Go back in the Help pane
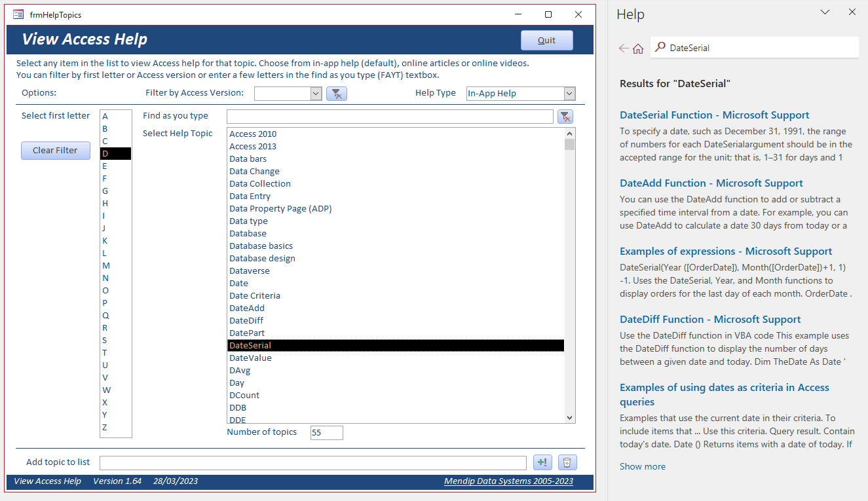Image resolution: width=868 pixels, height=501 pixels. [624, 48]
